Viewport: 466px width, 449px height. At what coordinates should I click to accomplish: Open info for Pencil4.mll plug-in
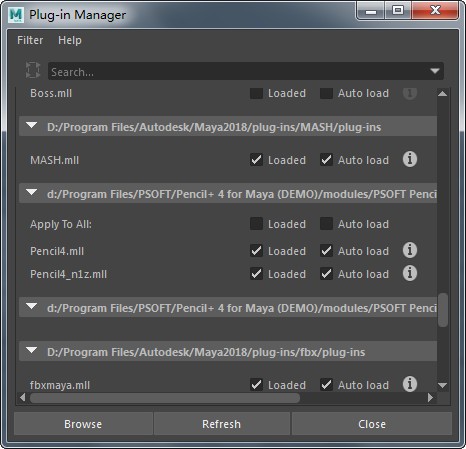pos(410,250)
